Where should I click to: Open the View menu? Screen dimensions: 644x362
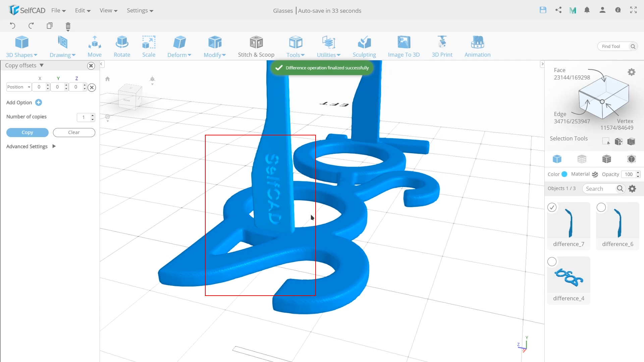tap(108, 10)
